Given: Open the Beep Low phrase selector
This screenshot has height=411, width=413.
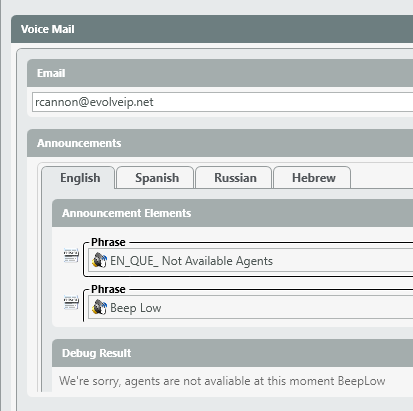Looking at the screenshot, I should tap(251, 308).
